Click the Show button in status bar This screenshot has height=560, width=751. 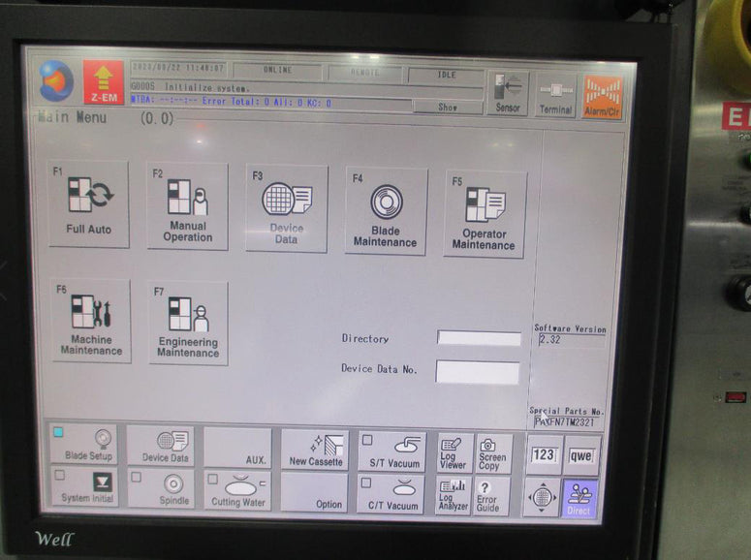(x=448, y=108)
